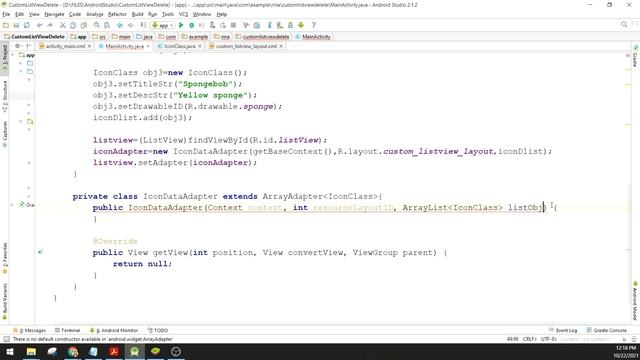
Task: Click the UTF-8 encoding in status bar
Action: tap(549, 339)
